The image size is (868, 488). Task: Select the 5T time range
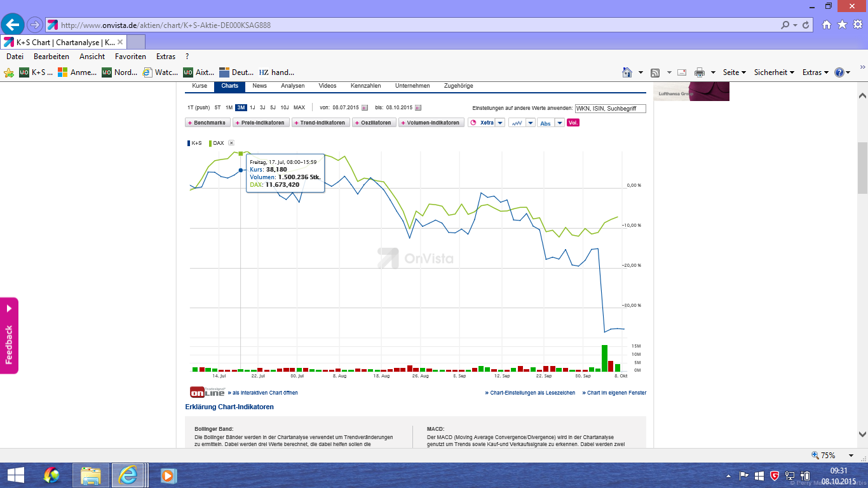pos(217,107)
